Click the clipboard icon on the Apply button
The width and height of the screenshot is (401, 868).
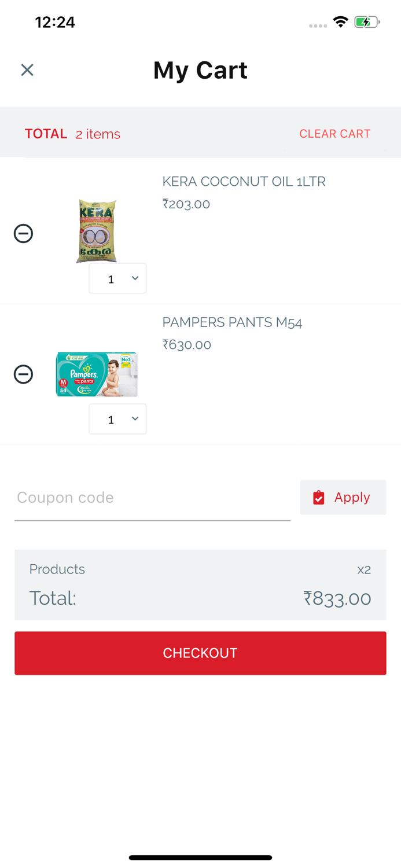point(319,497)
